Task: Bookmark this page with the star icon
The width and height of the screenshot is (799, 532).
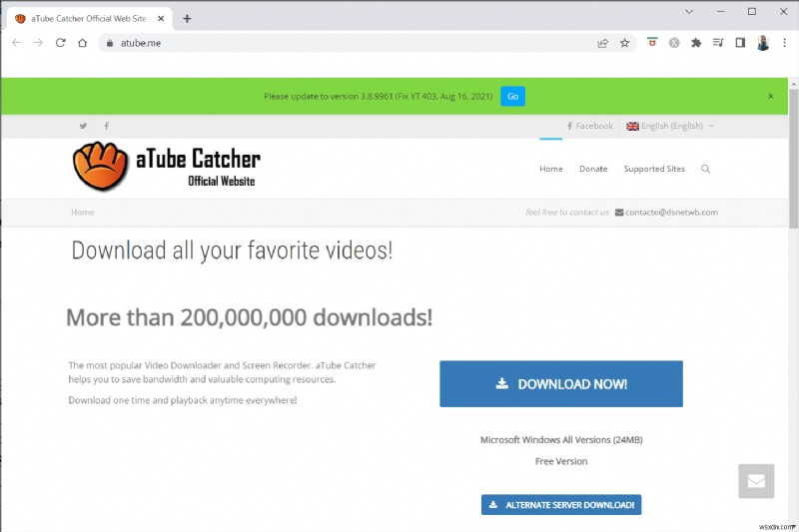Action: [625, 43]
